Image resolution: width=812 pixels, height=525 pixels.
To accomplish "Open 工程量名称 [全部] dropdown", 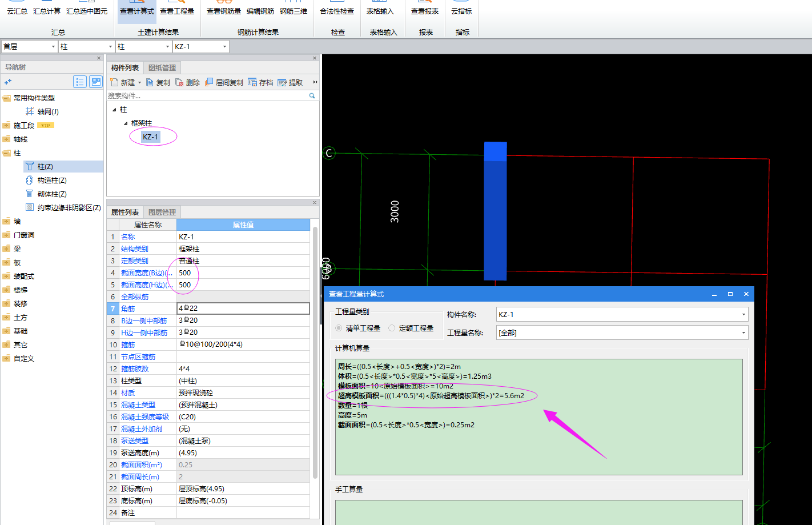I will tap(743, 332).
